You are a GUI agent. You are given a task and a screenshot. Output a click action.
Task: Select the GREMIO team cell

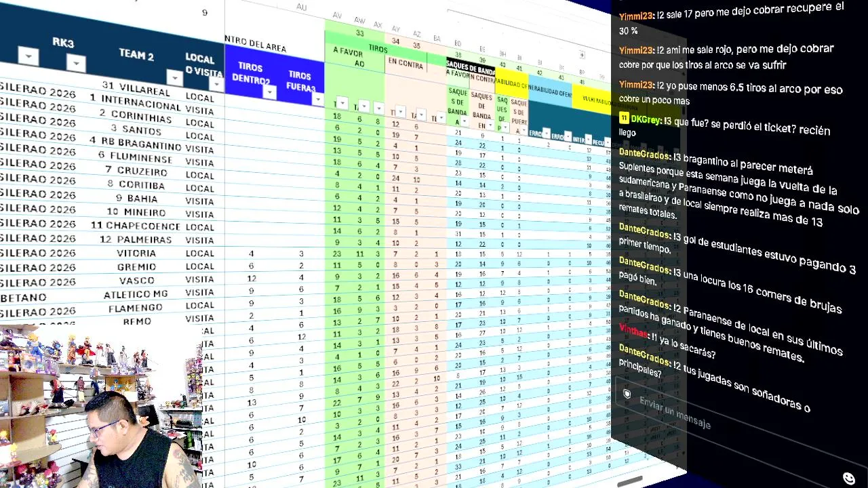(x=136, y=266)
